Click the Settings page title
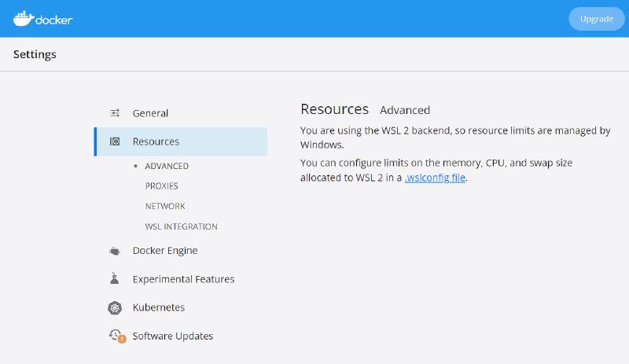The image size is (629, 364). point(35,54)
